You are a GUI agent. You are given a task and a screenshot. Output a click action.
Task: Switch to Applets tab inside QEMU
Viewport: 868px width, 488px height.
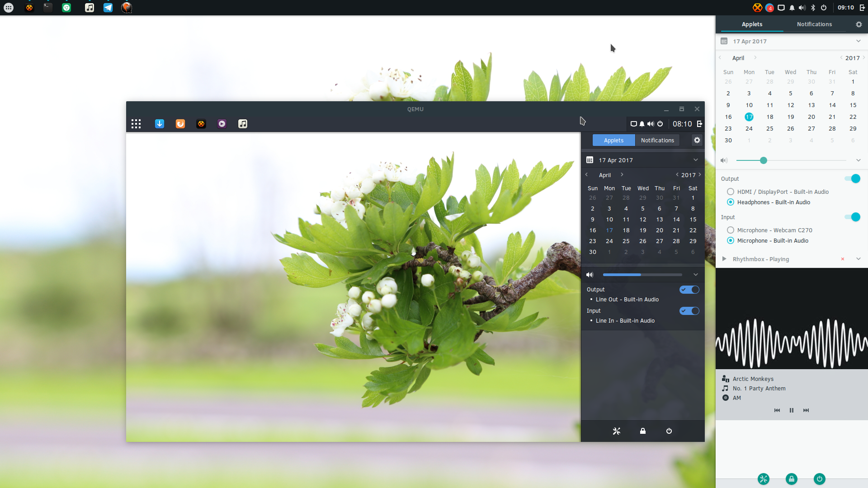[x=613, y=141]
